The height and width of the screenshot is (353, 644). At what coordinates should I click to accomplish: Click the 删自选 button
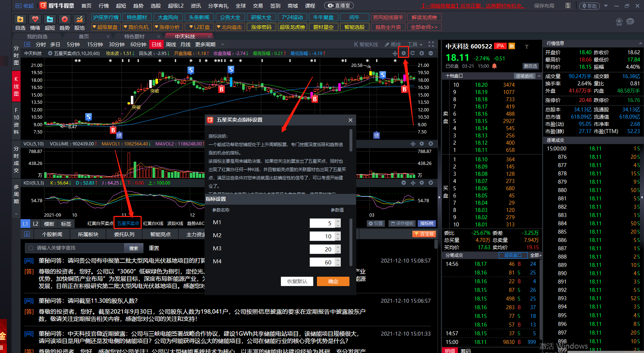pyautogui.click(x=530, y=66)
